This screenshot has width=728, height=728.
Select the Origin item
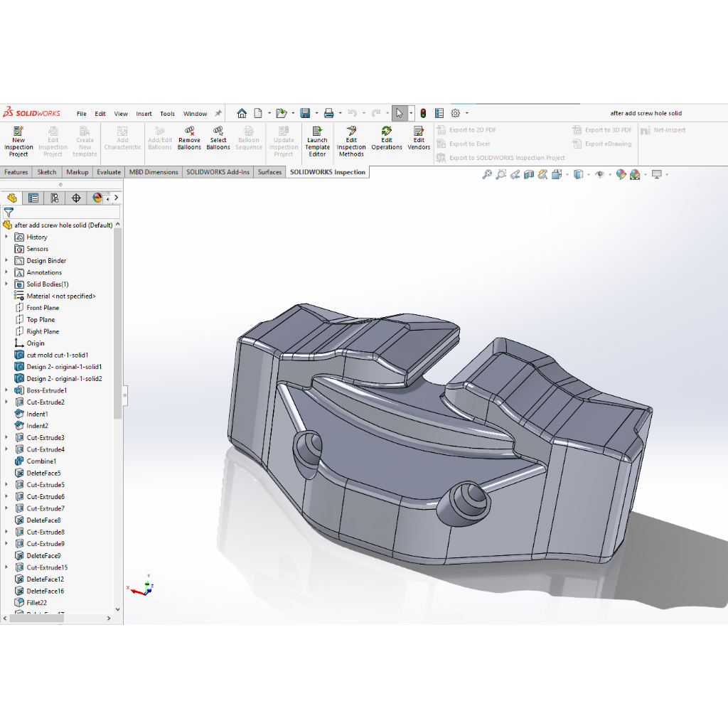(36, 343)
